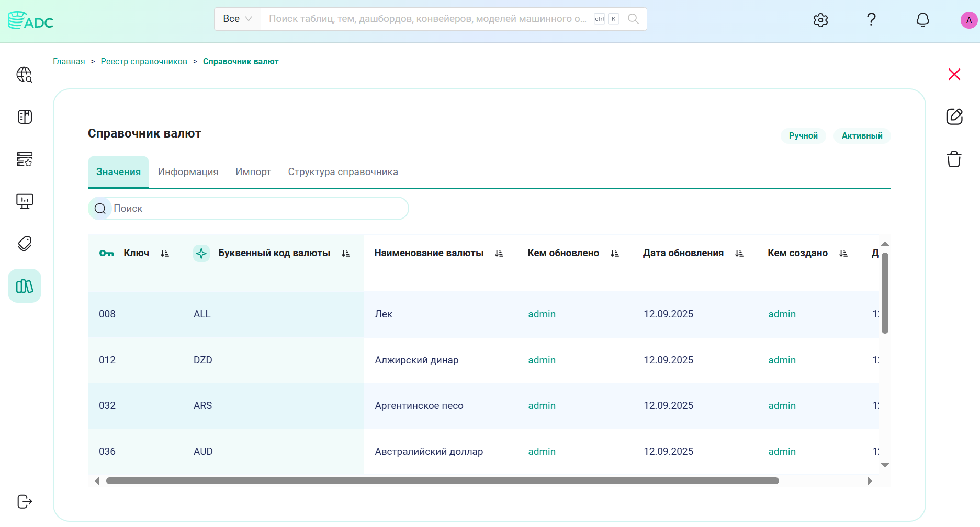Screen dimensions: 980x527
Task: Focus the global search input field
Action: (x=427, y=19)
